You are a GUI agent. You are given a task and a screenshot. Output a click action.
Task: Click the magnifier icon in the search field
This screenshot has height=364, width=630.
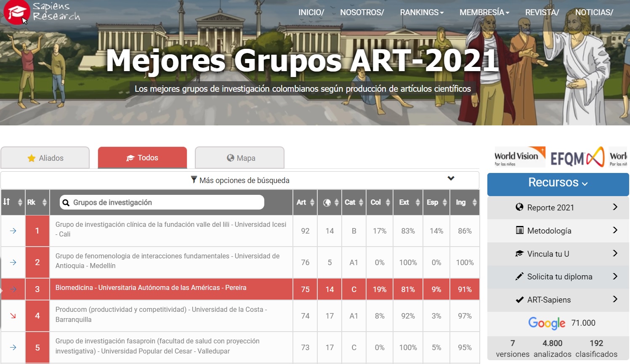[66, 203]
